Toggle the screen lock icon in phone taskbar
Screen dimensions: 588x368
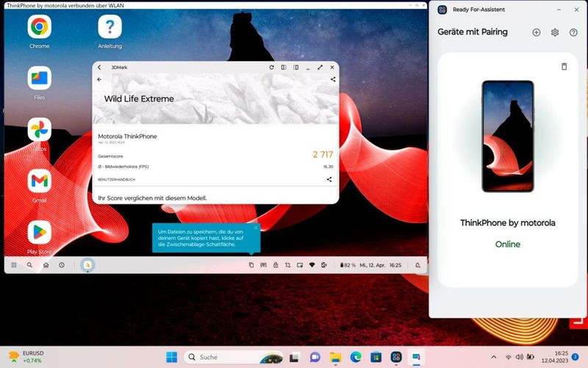[276, 265]
